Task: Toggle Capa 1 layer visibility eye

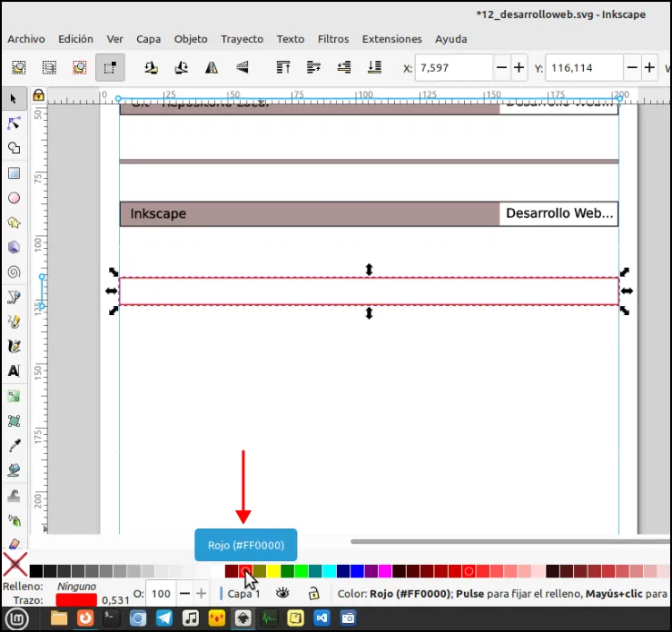Action: coord(282,594)
